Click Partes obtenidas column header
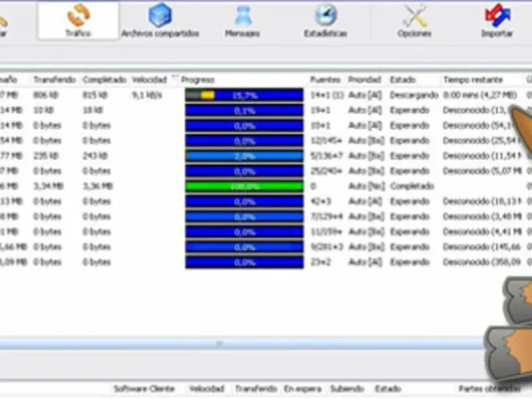The width and height of the screenshot is (532, 399). [x=489, y=388]
